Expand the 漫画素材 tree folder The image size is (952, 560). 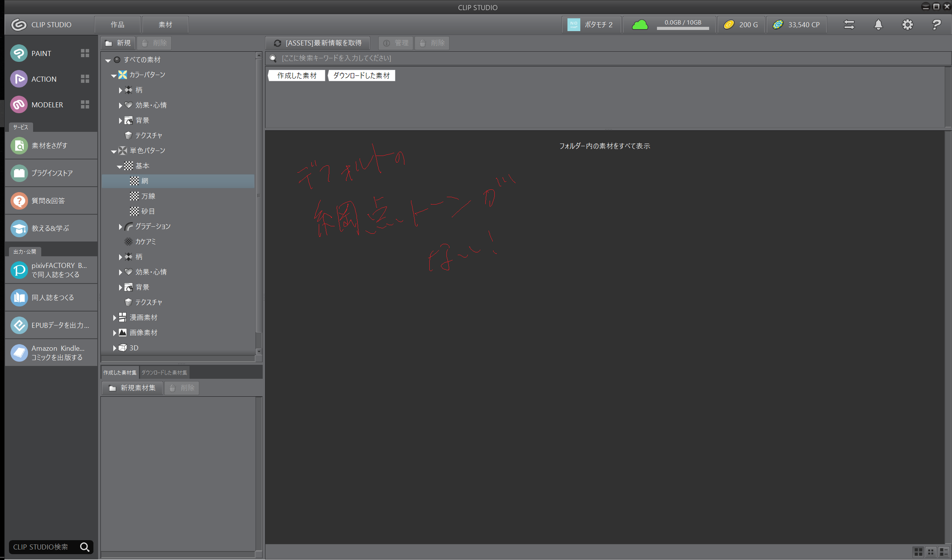[x=115, y=318]
